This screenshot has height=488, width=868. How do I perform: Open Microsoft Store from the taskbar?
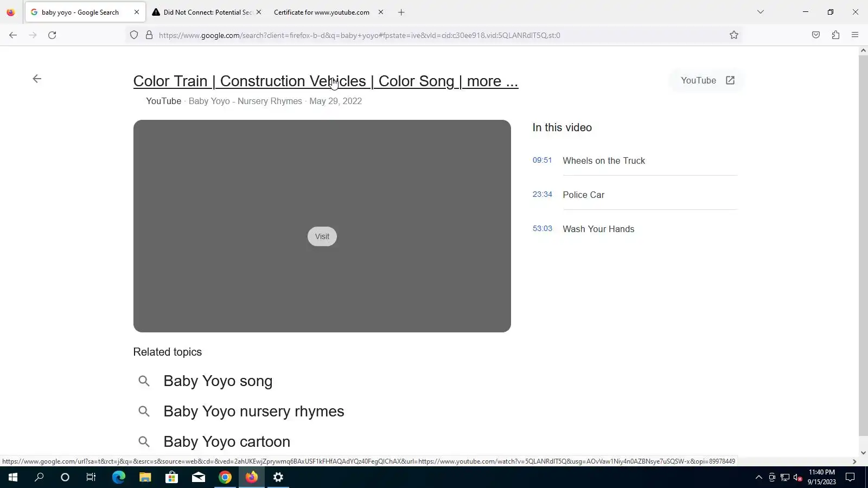pyautogui.click(x=171, y=477)
